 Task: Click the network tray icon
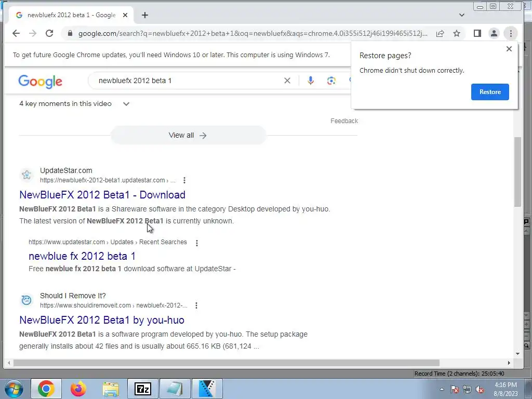467,389
